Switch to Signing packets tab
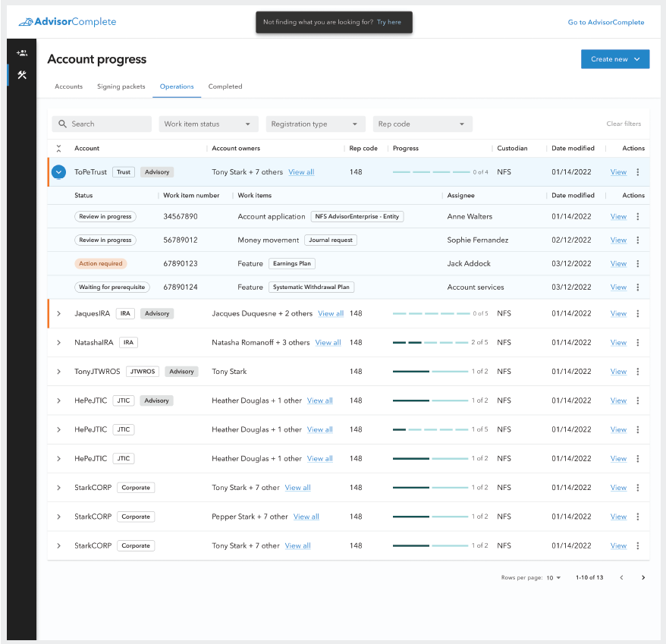 (x=121, y=86)
